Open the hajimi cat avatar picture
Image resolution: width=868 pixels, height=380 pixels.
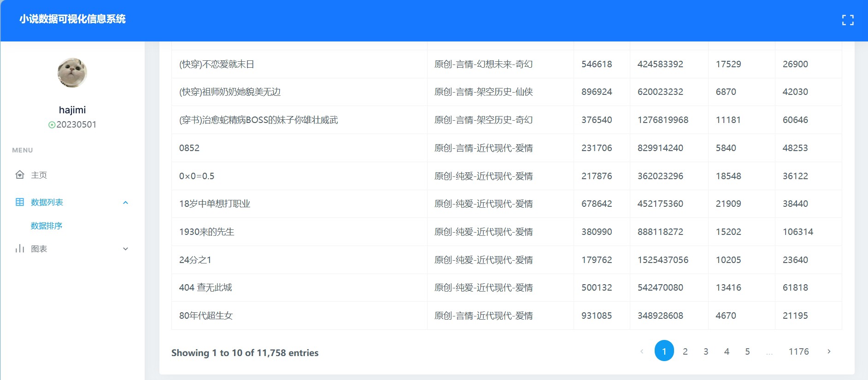coord(72,73)
